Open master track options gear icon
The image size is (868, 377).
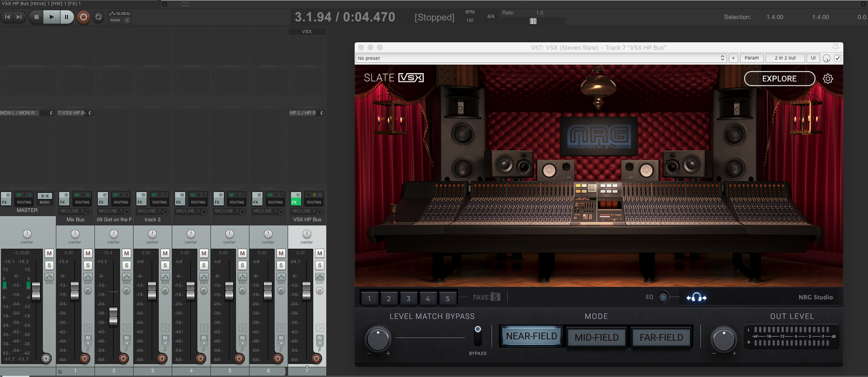[x=46, y=358]
